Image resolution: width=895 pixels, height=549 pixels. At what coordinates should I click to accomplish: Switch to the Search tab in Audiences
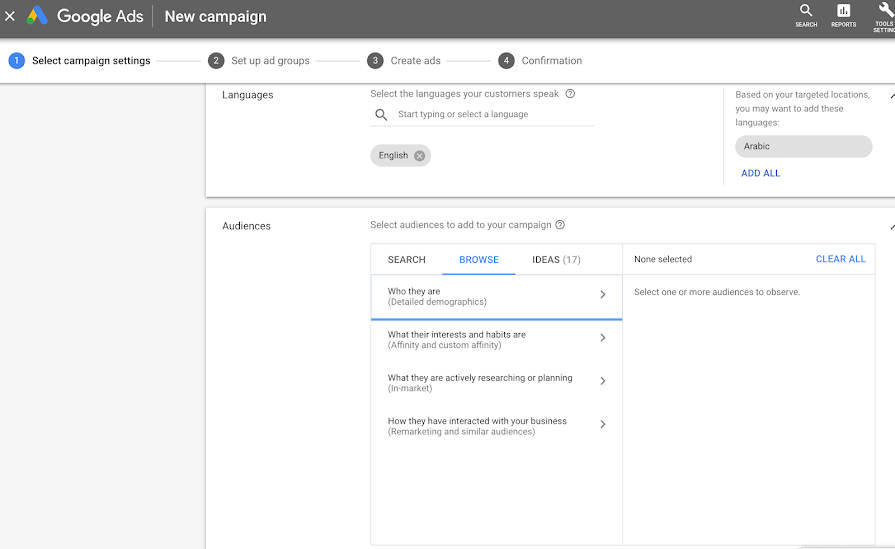point(407,260)
